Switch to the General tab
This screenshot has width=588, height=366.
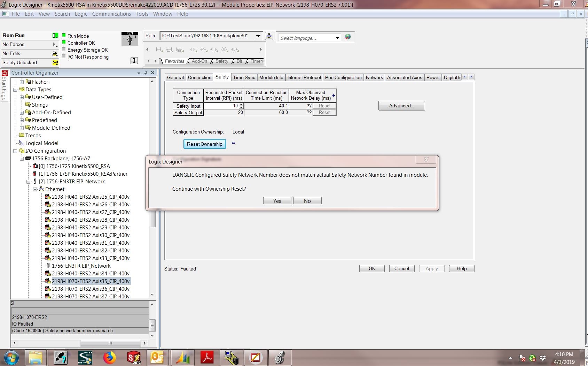click(x=175, y=77)
